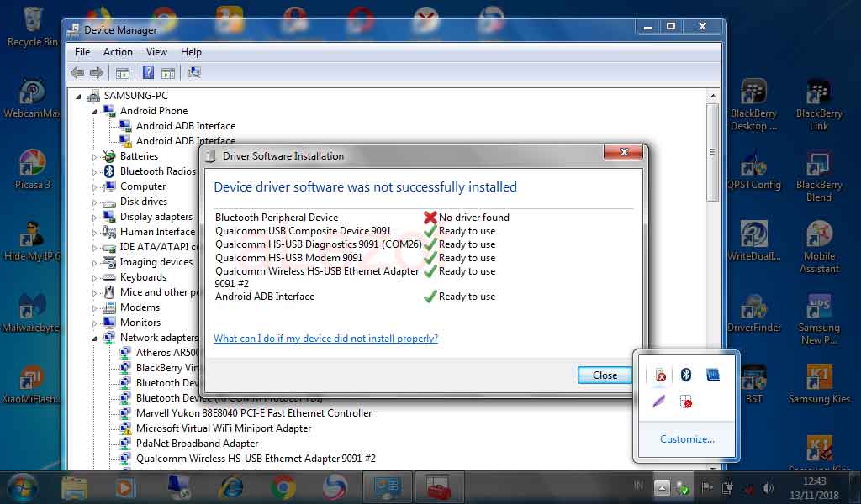Select the Keyboards category
The width and height of the screenshot is (861, 504).
tap(143, 277)
